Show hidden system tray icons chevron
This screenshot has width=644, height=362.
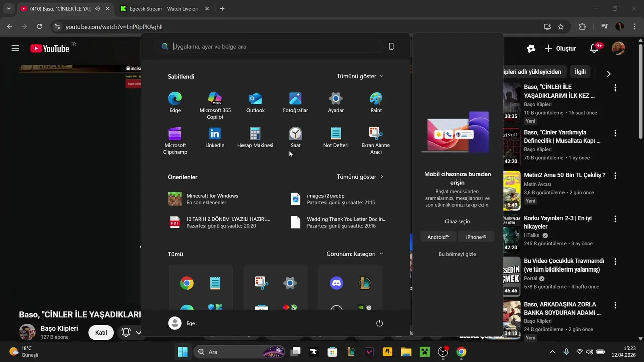[552, 352]
